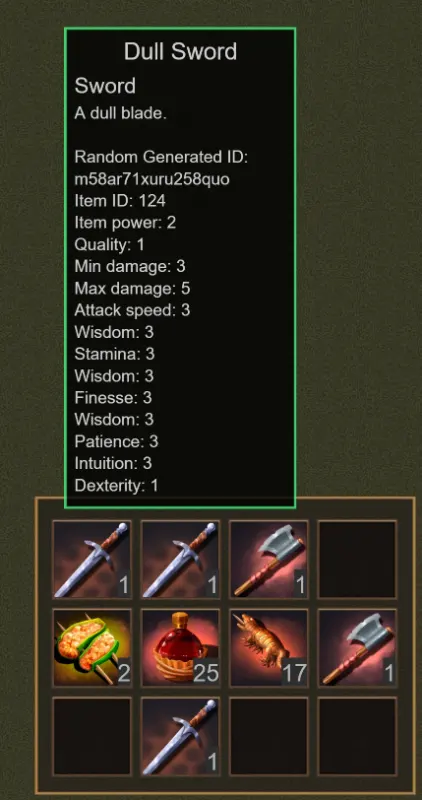
Task: Select the empty slot right of bottom sword
Action: pos(269,736)
